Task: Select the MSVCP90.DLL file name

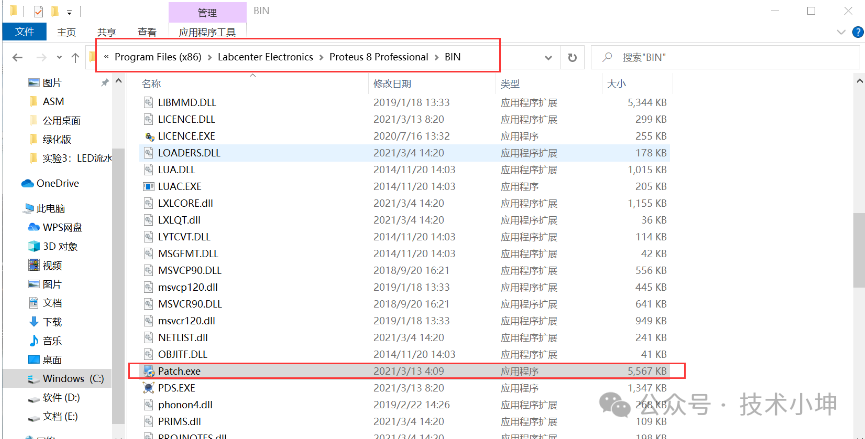Action: (x=190, y=270)
